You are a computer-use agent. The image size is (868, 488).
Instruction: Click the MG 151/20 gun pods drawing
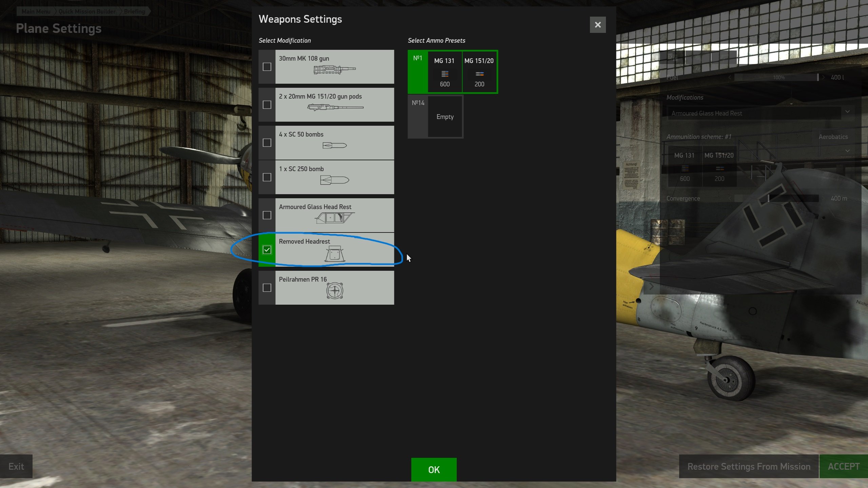tap(335, 107)
